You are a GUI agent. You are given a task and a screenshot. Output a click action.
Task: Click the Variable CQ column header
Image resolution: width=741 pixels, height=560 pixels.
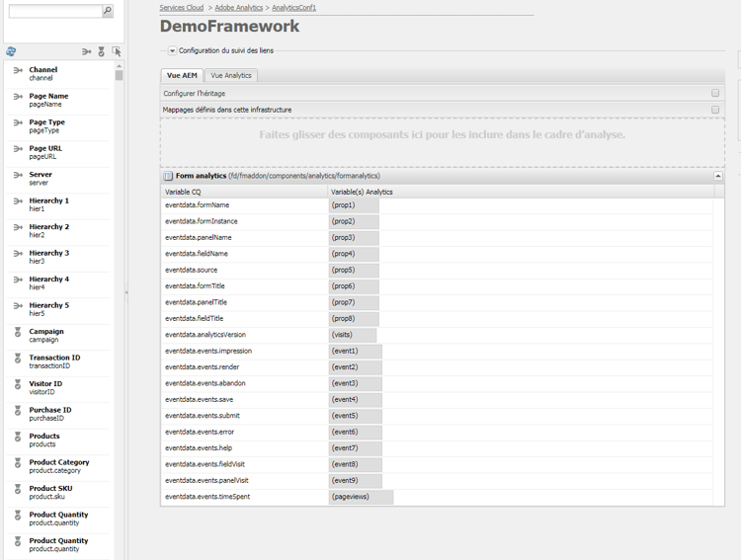[244, 192]
